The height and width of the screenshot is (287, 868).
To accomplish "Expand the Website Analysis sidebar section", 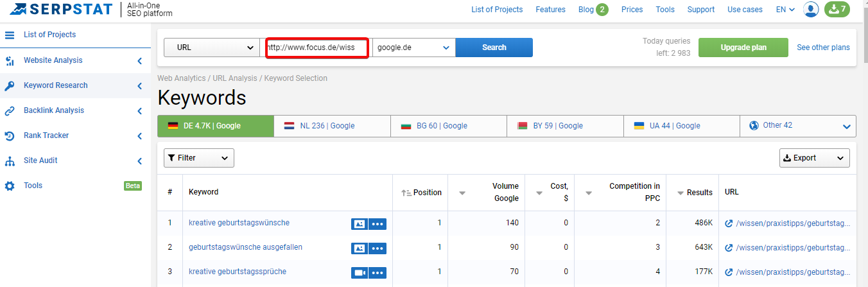I will [139, 61].
